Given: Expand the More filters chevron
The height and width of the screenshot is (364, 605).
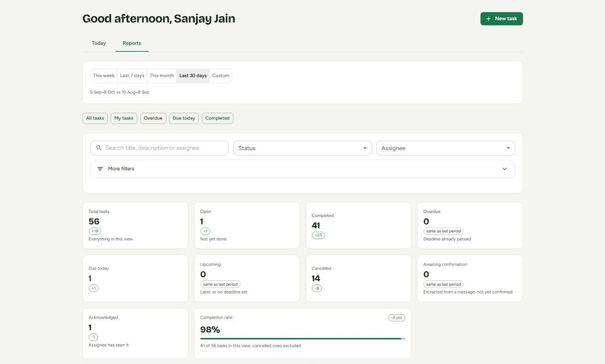Looking at the screenshot, I should click(504, 169).
